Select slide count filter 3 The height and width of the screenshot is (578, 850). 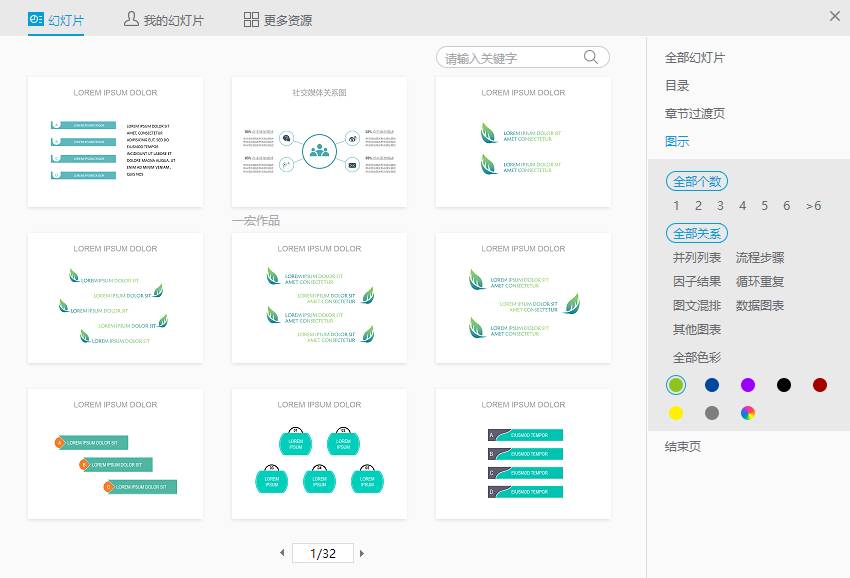click(720, 205)
